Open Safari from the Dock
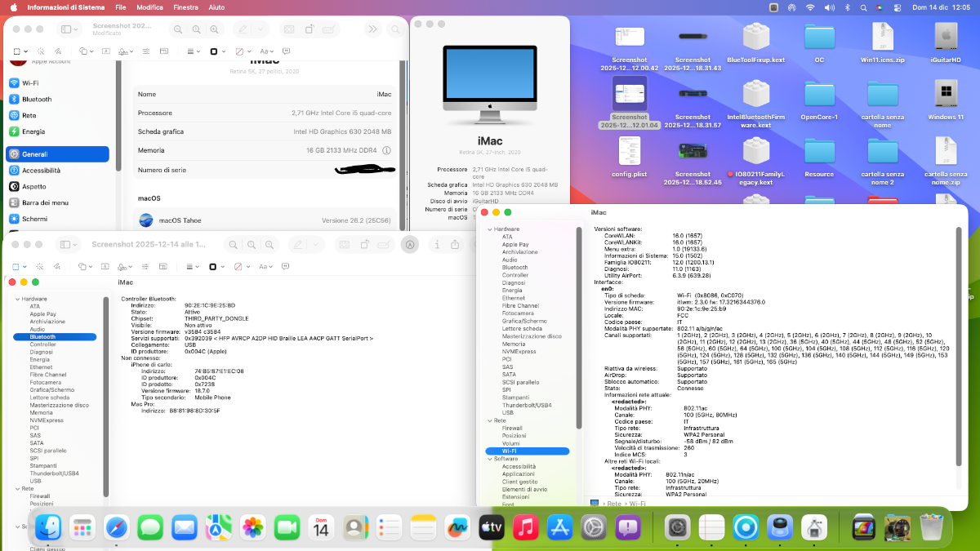 (x=116, y=527)
